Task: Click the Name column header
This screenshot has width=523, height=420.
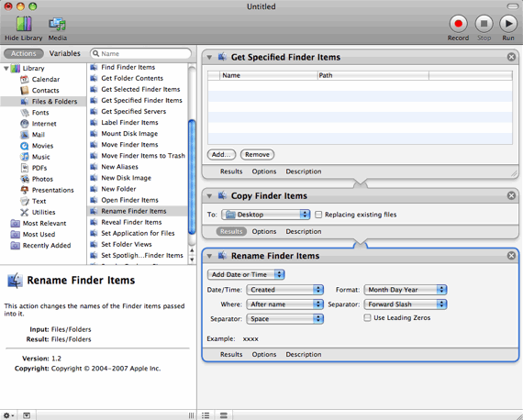Action: point(269,75)
